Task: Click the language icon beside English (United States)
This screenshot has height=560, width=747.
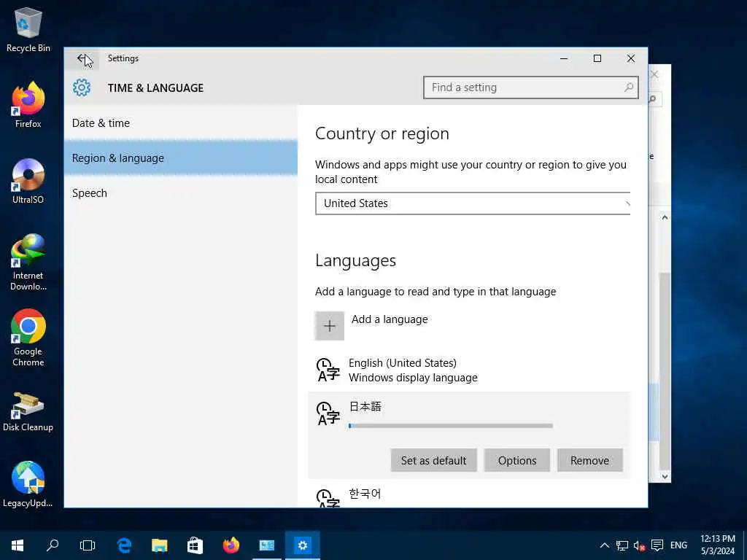Action: coord(328,370)
